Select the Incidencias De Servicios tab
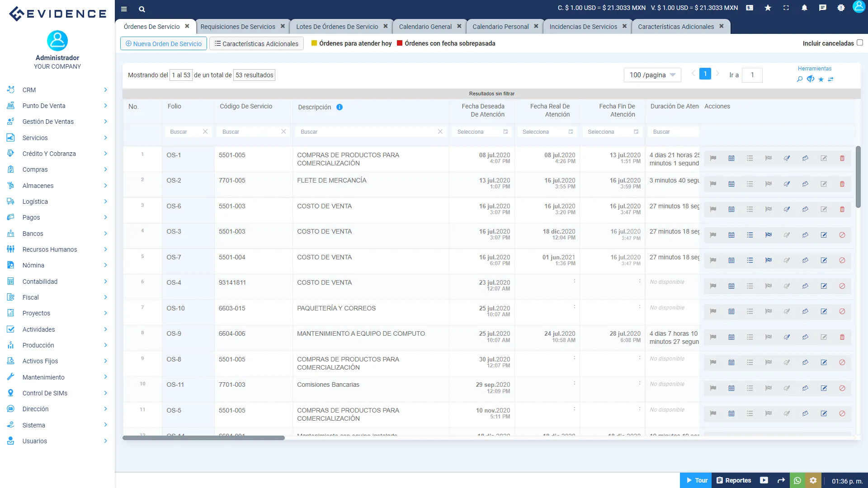The width and height of the screenshot is (868, 488). coord(583,27)
